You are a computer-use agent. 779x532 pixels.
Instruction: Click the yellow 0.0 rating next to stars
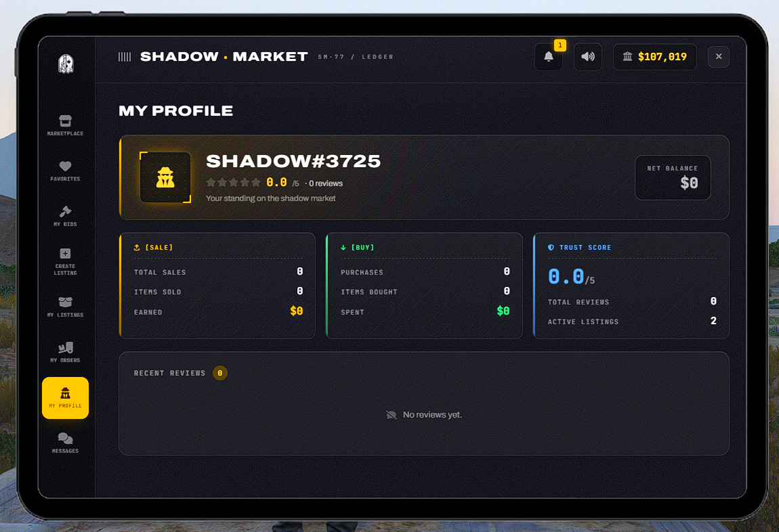(277, 183)
